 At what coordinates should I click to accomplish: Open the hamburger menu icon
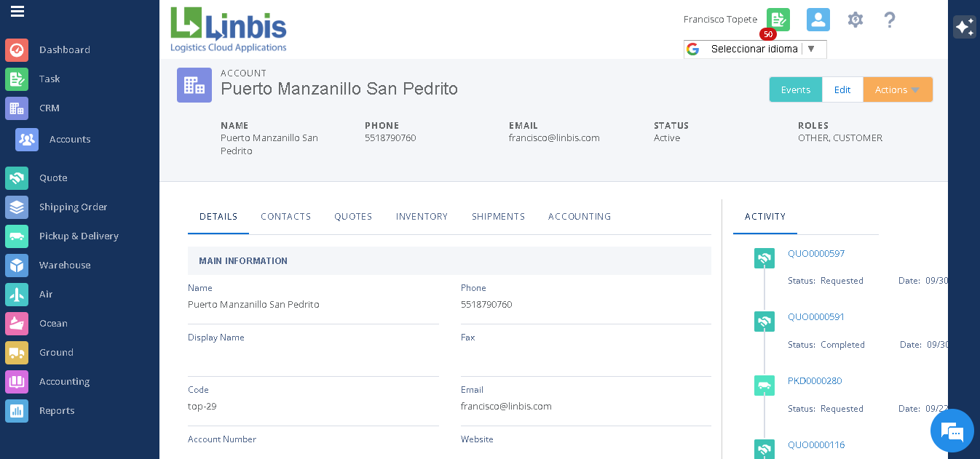tap(17, 11)
